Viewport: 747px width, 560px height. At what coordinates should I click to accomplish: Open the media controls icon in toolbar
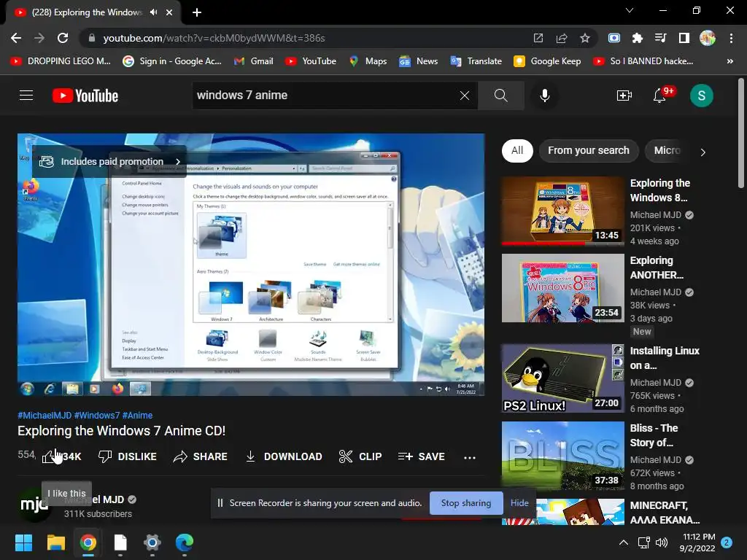tap(661, 38)
